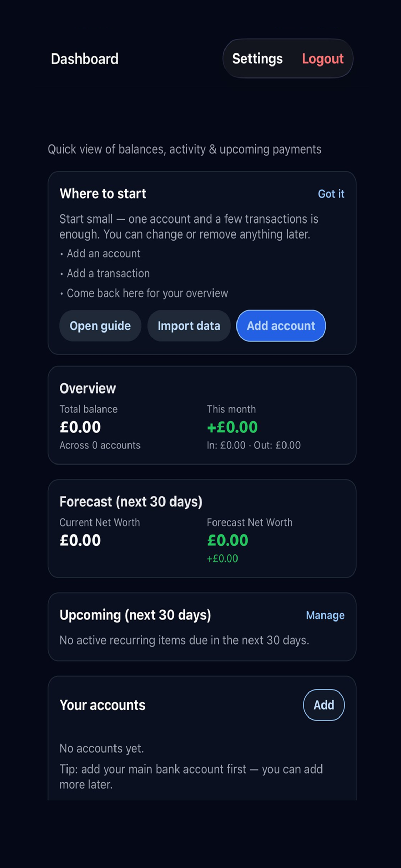Click the Forecast Net Worth value

click(227, 539)
